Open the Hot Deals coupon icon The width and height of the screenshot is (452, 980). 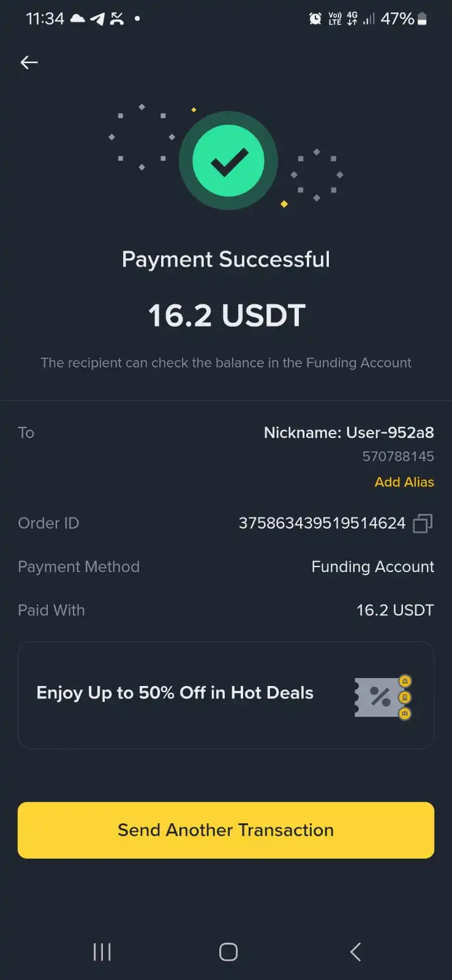383,697
